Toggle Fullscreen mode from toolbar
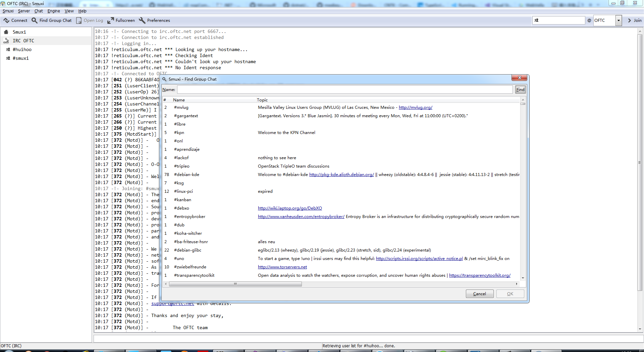The height and width of the screenshot is (352, 644). click(111, 20)
